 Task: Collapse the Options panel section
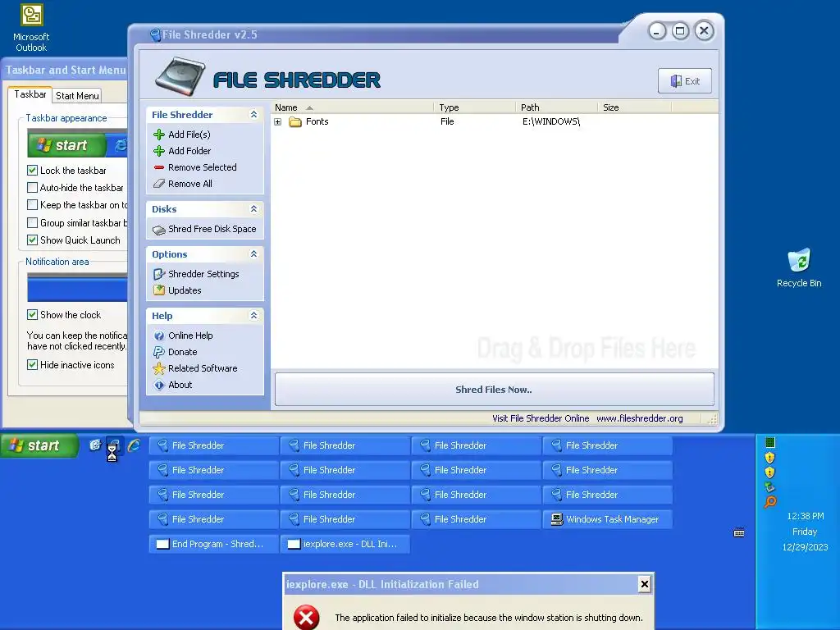(254, 254)
